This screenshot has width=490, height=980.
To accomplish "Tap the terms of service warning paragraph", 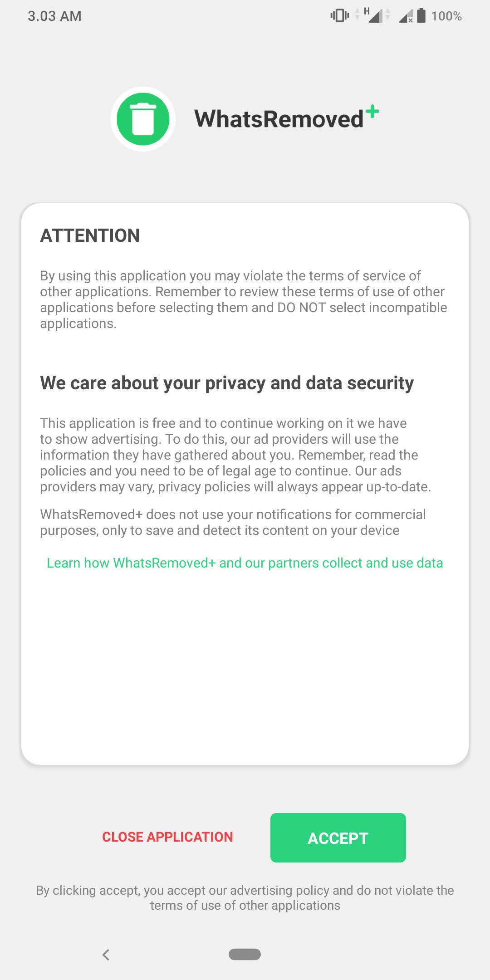I will [x=244, y=299].
